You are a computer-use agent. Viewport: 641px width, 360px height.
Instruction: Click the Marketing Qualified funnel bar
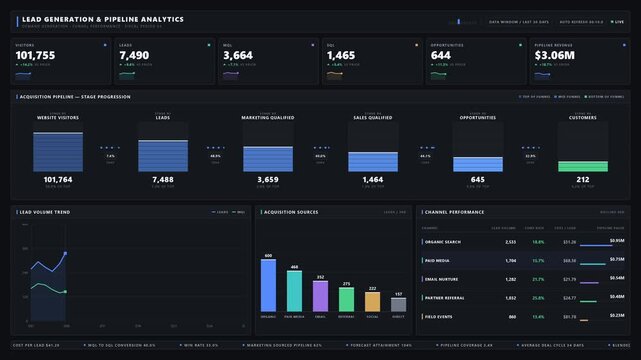(268, 159)
